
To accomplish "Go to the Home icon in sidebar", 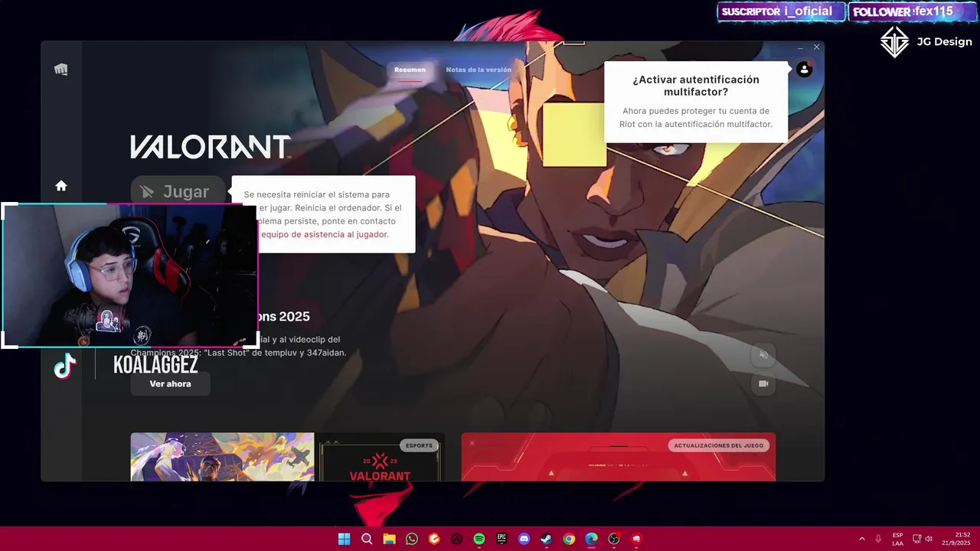I will click(x=61, y=186).
